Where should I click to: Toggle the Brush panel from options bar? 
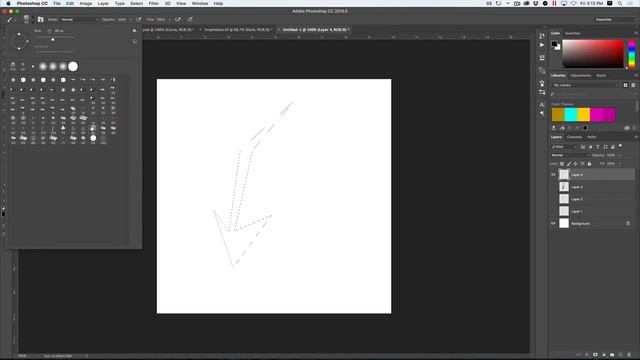coord(40,19)
